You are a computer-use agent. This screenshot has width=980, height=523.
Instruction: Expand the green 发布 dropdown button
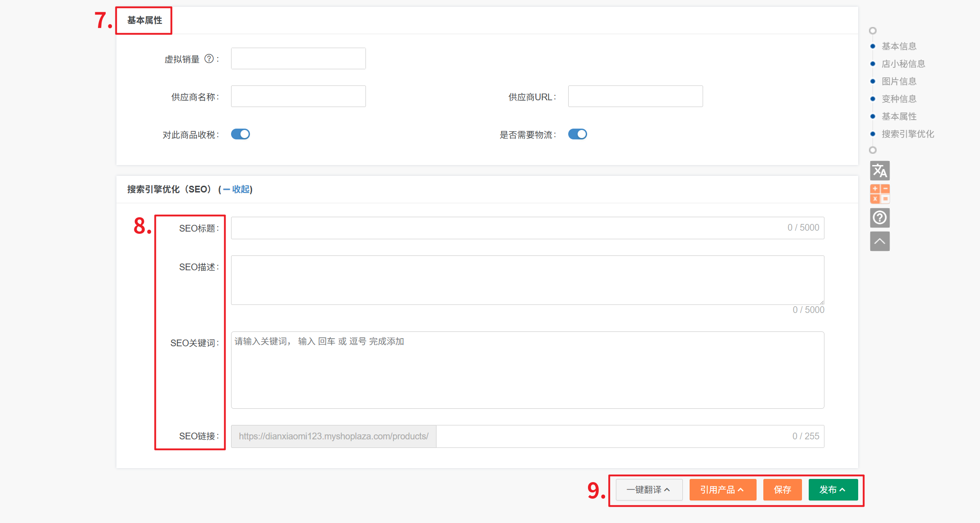[833, 490]
